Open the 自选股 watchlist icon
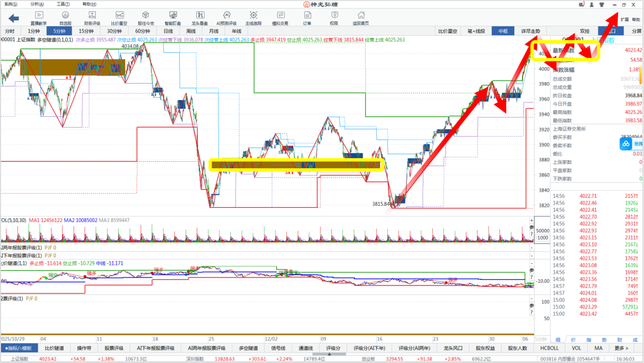This screenshot has height=363, width=644. click(x=66, y=19)
